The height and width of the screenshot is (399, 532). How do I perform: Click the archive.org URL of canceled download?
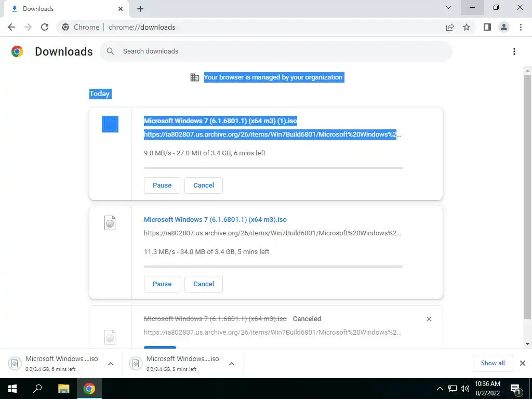click(x=272, y=332)
